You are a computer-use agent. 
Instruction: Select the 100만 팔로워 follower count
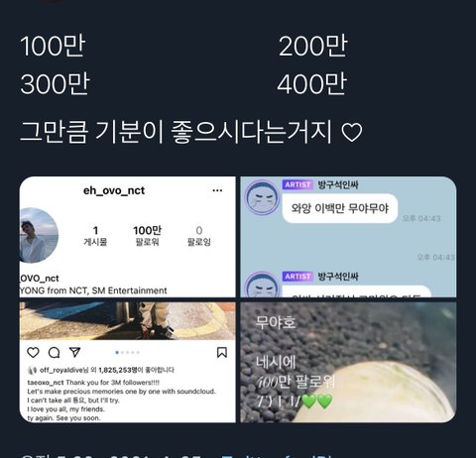point(147,236)
